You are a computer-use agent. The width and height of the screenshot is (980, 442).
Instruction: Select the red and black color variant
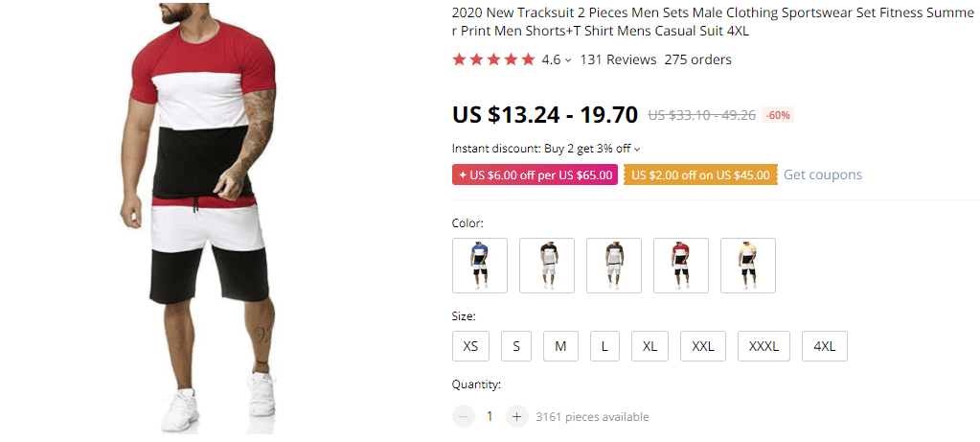point(680,266)
